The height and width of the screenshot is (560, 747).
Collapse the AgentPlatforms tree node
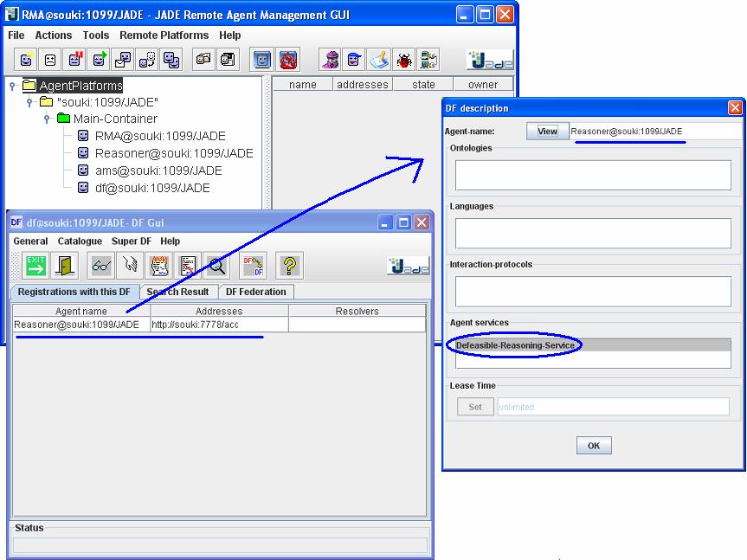click(13, 86)
